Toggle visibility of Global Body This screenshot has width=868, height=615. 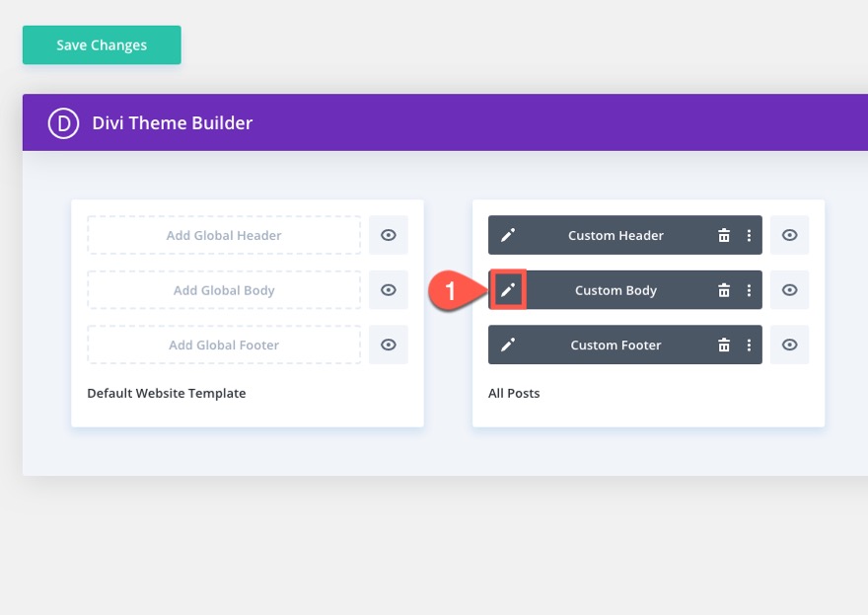(x=389, y=290)
